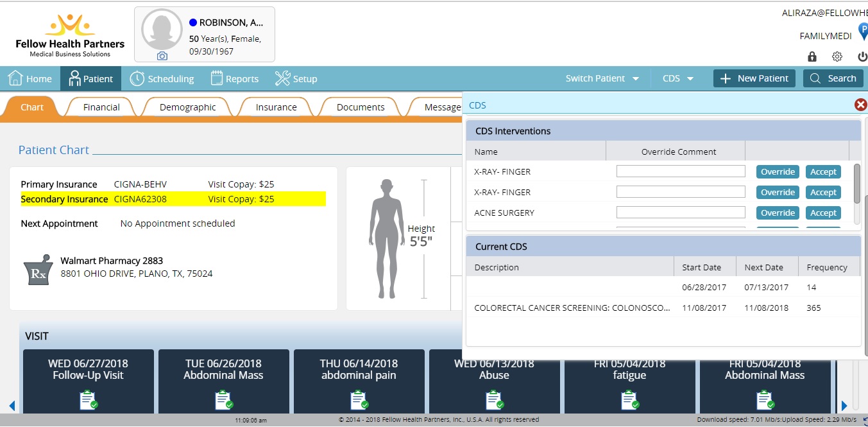868x427 pixels.
Task: Click the CDS Interventions list scrollbar
Action: point(857,183)
